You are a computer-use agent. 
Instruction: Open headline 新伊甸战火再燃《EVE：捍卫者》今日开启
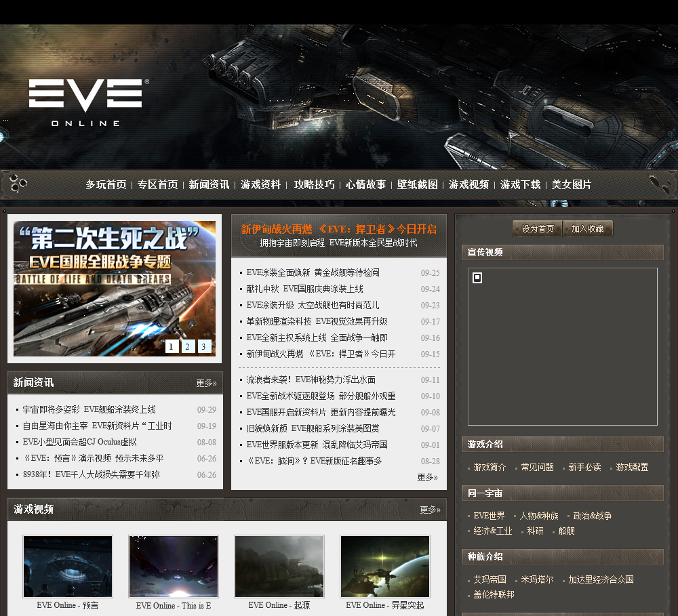click(338, 229)
